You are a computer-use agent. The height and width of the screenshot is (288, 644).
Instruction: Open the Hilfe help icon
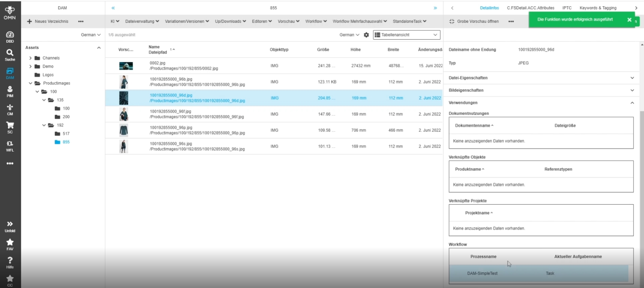[x=10, y=263]
